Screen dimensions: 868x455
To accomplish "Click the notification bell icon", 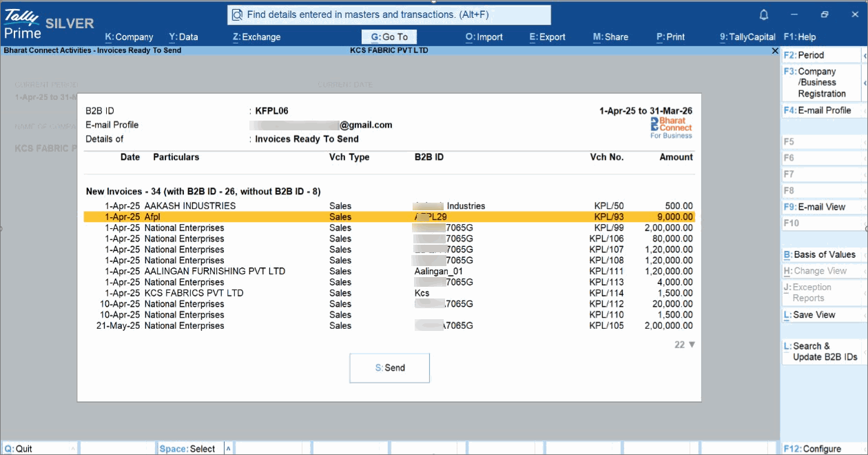I will click(x=763, y=14).
